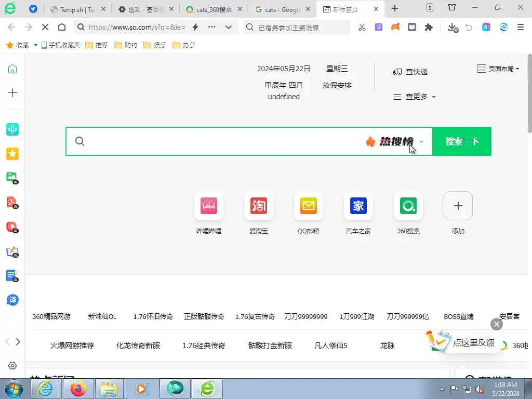Open the 凡人修仙5 link
This screenshot has height=399, width=532.
(x=331, y=345)
